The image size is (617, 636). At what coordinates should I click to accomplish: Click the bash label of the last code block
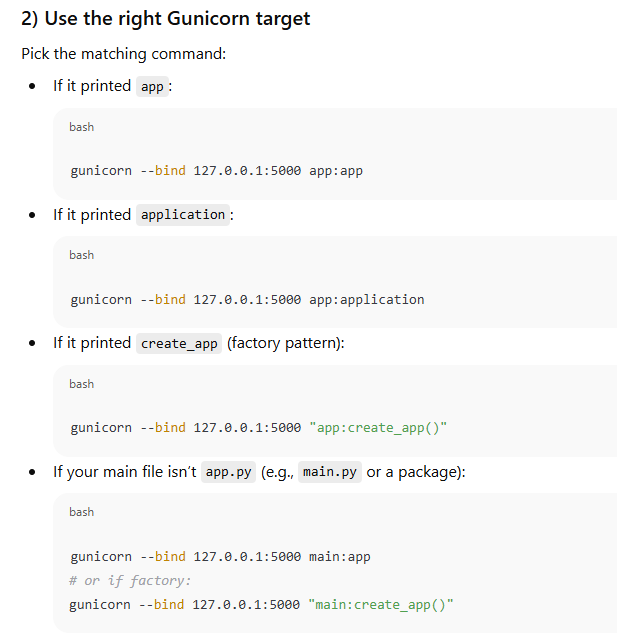coord(81,512)
